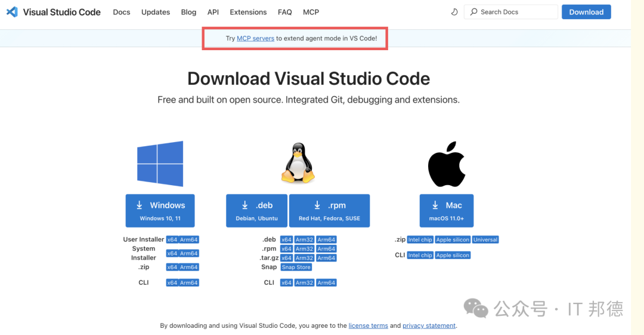Select Arm64 in Linux .rpm row
This screenshot has width=644, height=335.
coord(326,249)
